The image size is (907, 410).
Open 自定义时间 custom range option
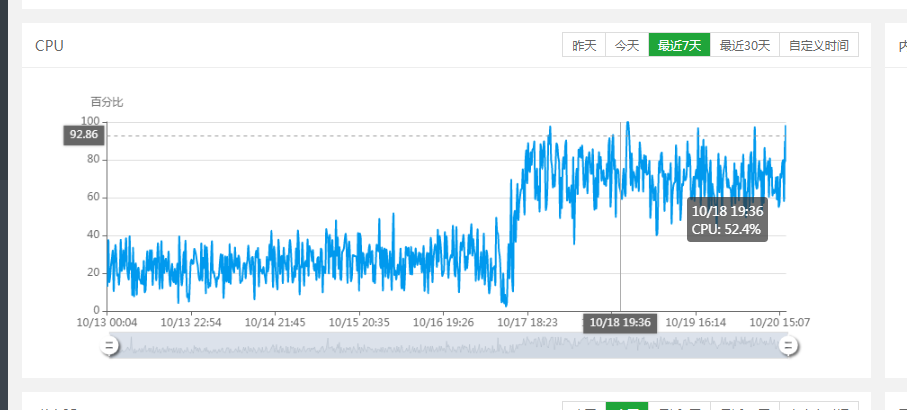[x=819, y=45]
